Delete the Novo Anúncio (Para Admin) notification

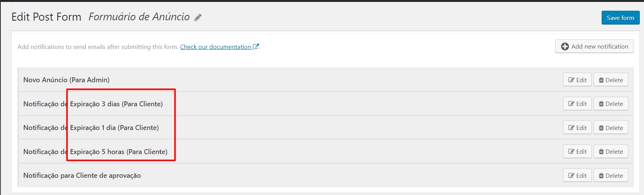click(x=611, y=80)
